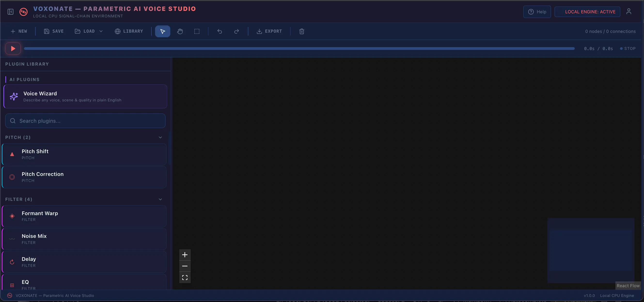Click the STOP status indicator
The width and height of the screenshot is (644, 302).
[628, 48]
